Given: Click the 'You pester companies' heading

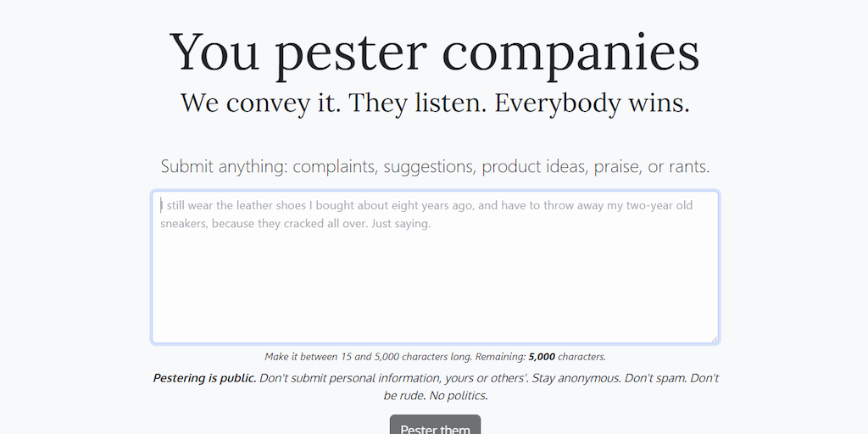Looking at the screenshot, I should [x=435, y=52].
